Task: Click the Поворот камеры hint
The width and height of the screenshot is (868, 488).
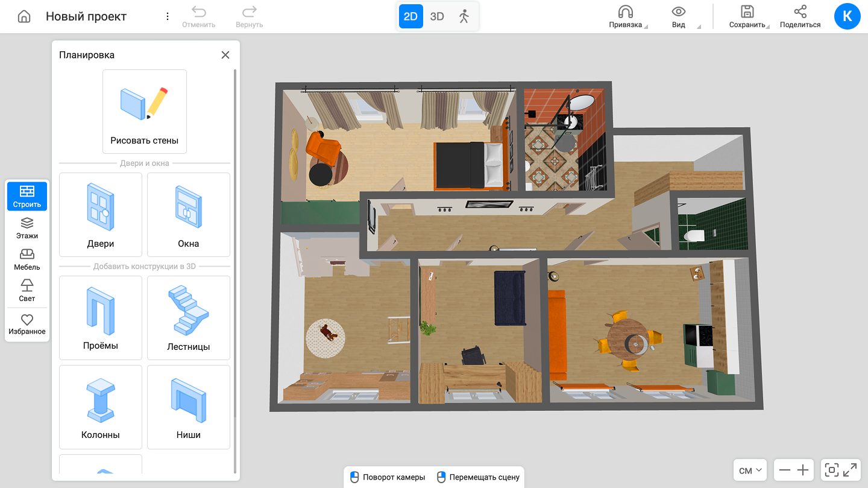Action: [x=388, y=477]
